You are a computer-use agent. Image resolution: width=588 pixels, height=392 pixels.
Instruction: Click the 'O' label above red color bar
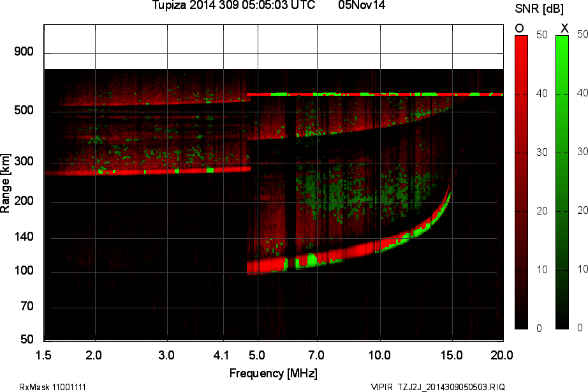tap(519, 28)
